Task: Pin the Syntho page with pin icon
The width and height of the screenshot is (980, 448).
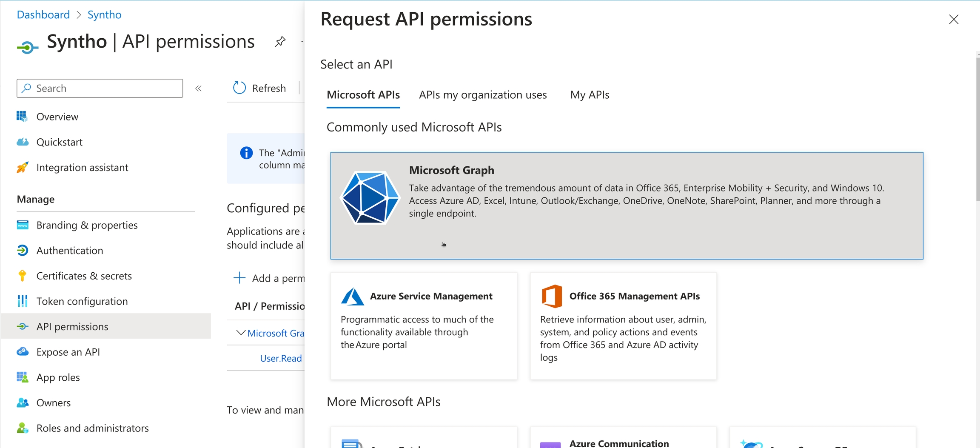Action: [280, 42]
